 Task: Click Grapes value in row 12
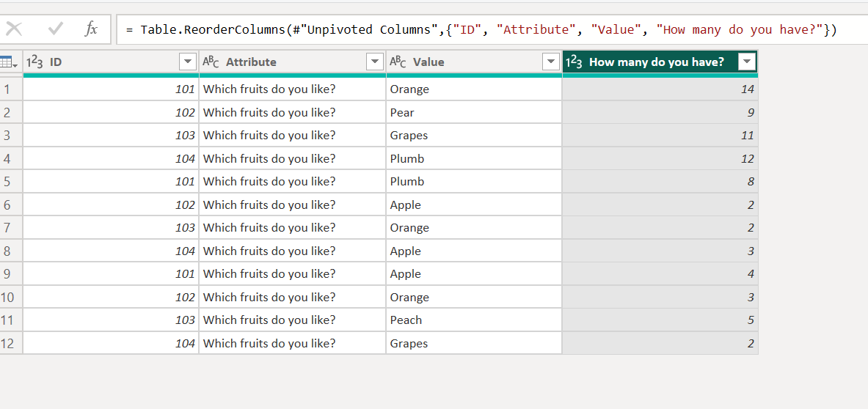(474, 343)
